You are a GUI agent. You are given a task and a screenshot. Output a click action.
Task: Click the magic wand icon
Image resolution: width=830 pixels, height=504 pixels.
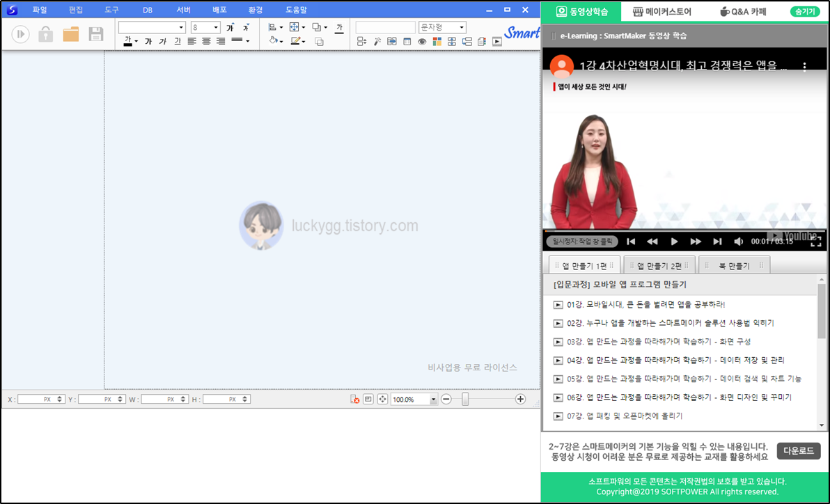377,41
